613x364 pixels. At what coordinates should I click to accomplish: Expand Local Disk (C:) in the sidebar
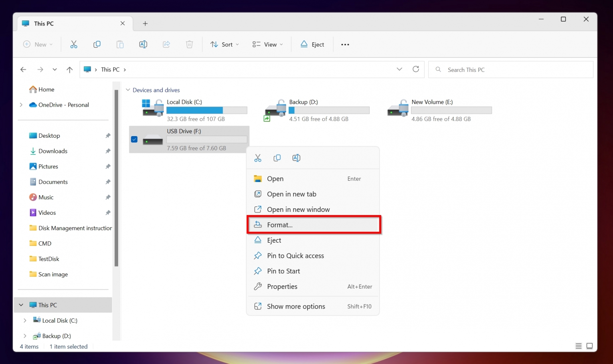coord(24,320)
